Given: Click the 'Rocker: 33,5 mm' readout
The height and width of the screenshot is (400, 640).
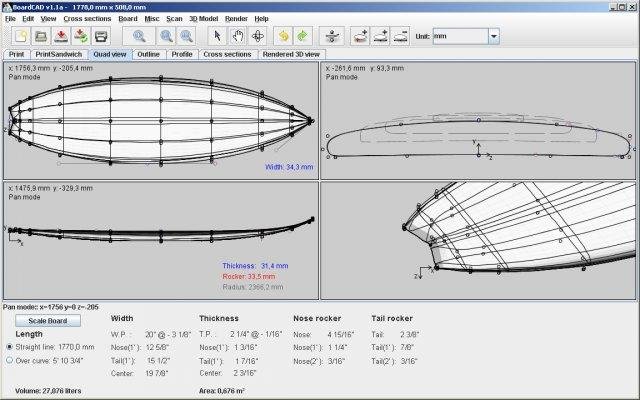Looking at the screenshot, I should (x=249, y=276).
